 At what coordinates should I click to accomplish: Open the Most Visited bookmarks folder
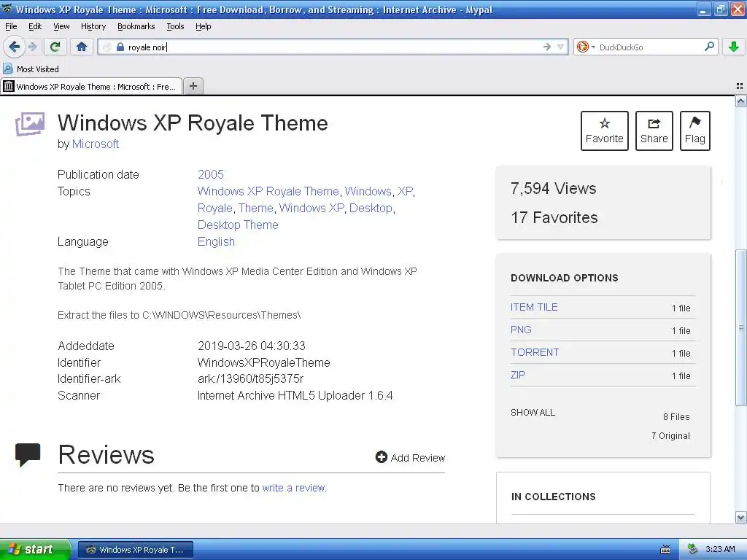coord(31,69)
